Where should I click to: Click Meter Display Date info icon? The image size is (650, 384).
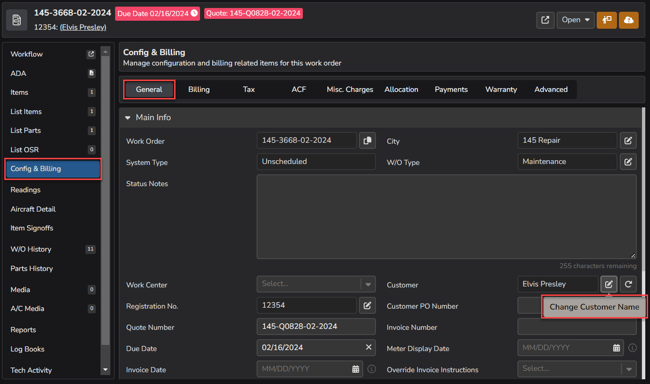point(632,348)
